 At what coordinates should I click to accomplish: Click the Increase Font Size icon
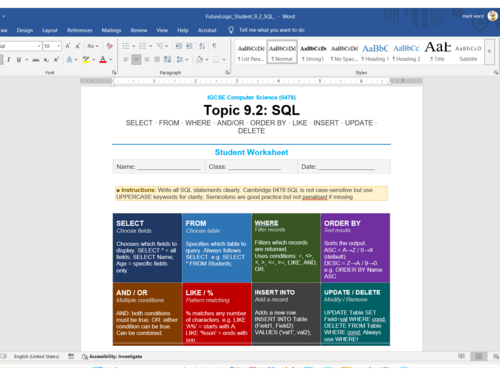[x=68, y=46]
